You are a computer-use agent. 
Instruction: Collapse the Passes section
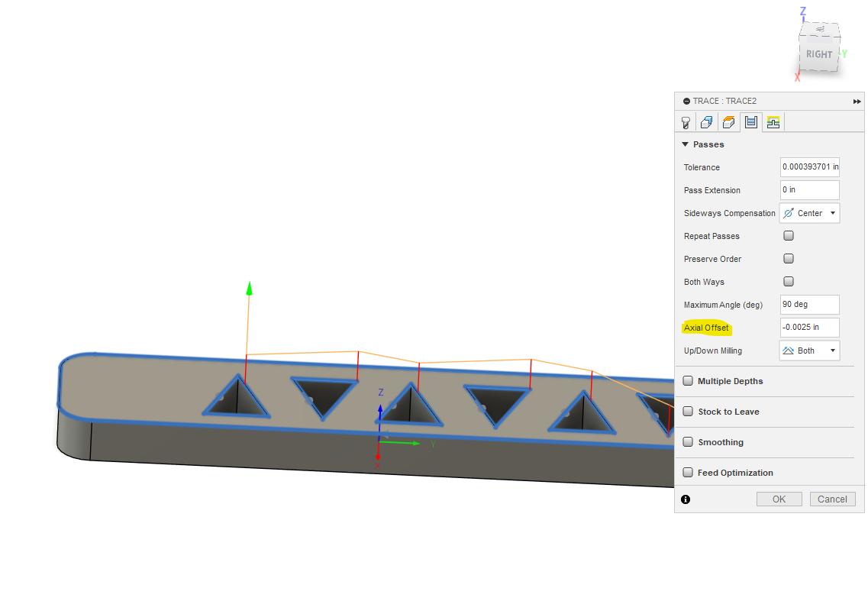(x=685, y=144)
